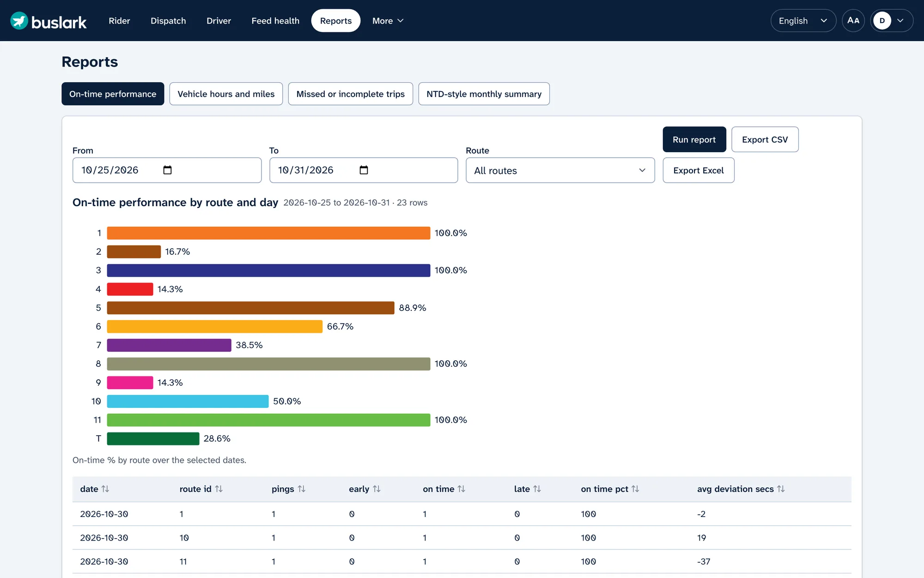The image size is (924, 578).
Task: Click the Export Excel button
Action: [x=698, y=170]
